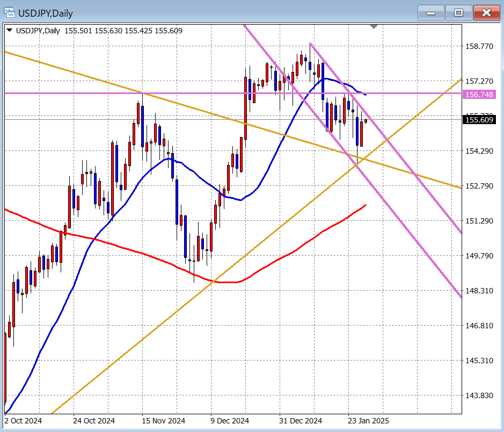Click the 151.290 price scale label
Image resolution: width=504 pixels, height=432 pixels.
(478, 221)
